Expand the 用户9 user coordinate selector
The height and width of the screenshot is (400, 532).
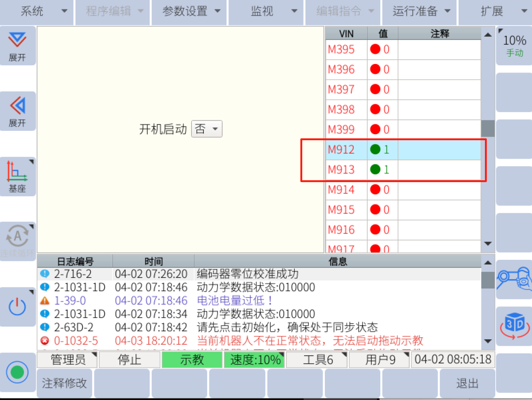click(379, 360)
